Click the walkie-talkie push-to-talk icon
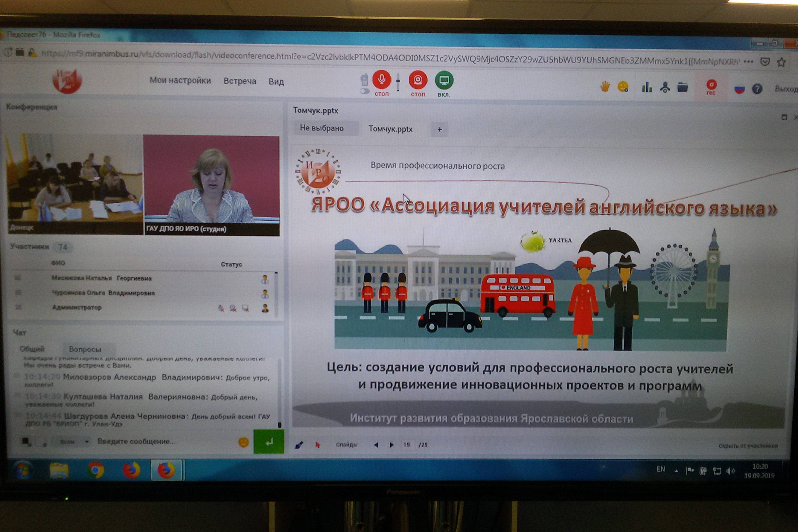This screenshot has height=532, width=798. click(364, 80)
